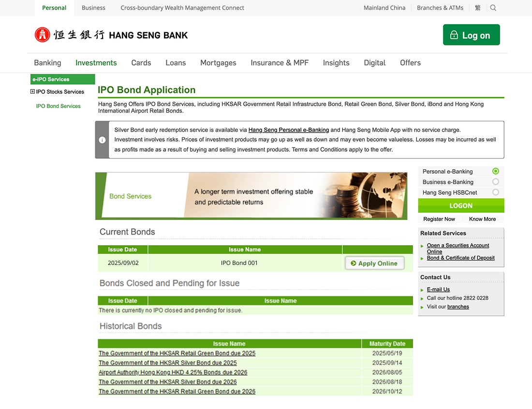Follow Hang Seng Personal e-Banking link
Image resolution: width=532 pixels, height=409 pixels.
click(x=289, y=130)
